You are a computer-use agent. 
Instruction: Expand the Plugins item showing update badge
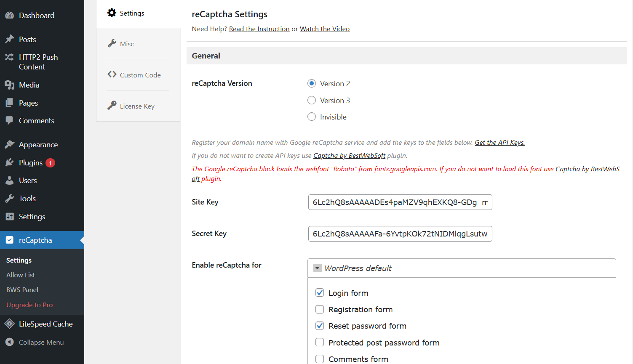click(x=32, y=162)
